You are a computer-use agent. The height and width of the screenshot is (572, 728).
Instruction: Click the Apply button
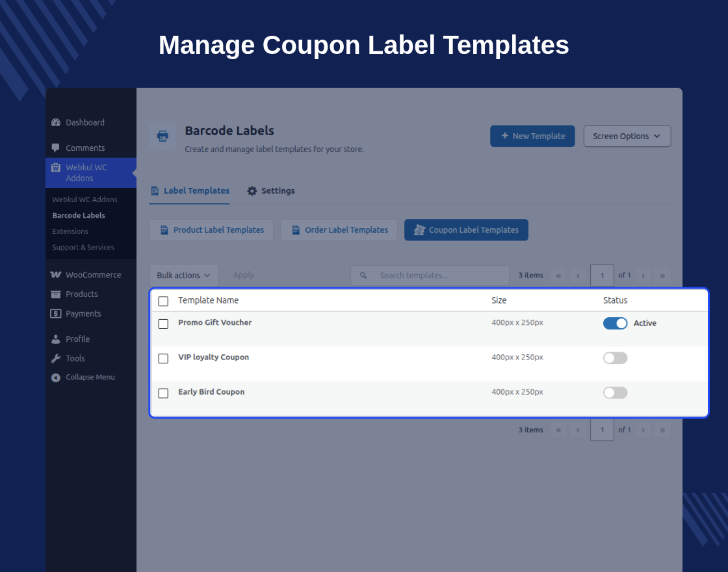click(243, 276)
